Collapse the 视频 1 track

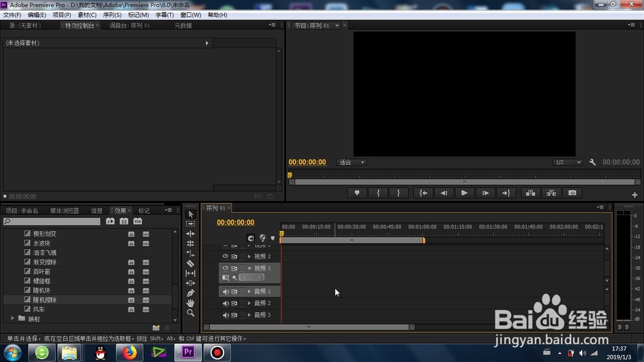tap(249, 269)
